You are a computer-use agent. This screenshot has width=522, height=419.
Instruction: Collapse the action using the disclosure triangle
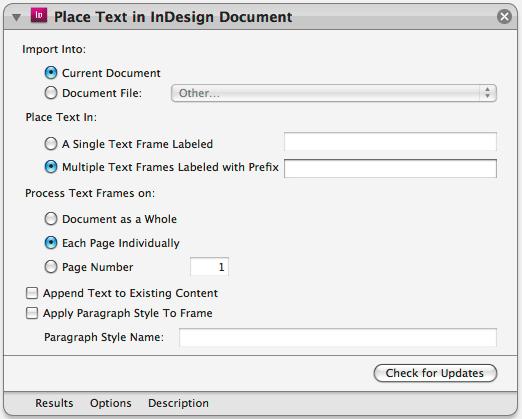[16, 17]
